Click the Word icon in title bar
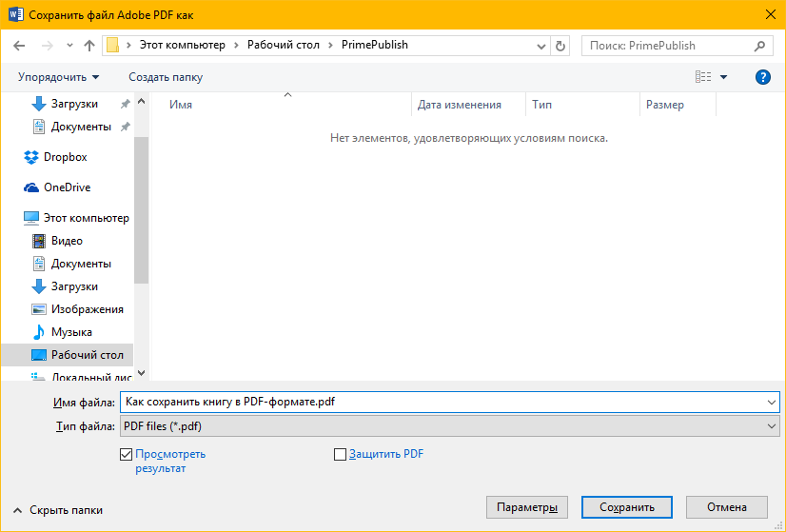The width and height of the screenshot is (786, 532). pos(15,14)
